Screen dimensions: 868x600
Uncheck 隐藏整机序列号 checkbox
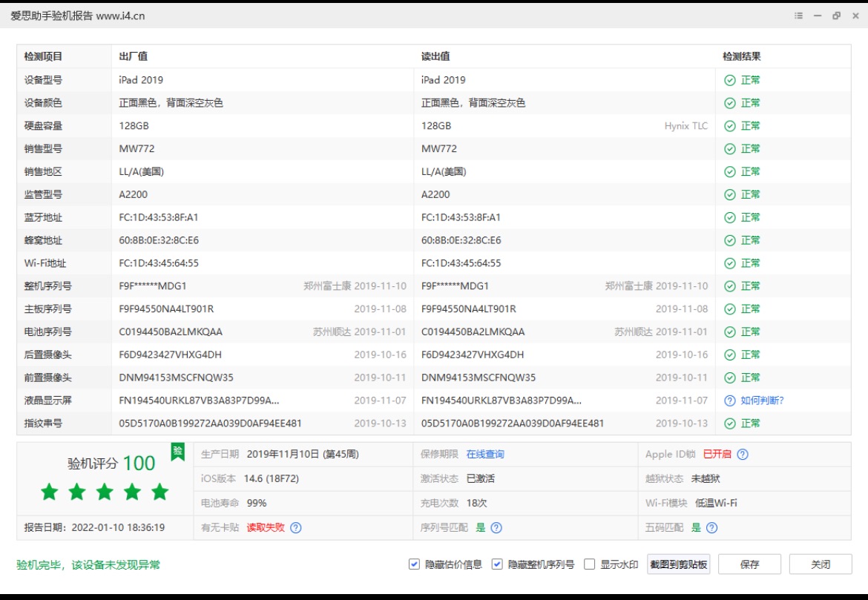pyautogui.click(x=497, y=564)
